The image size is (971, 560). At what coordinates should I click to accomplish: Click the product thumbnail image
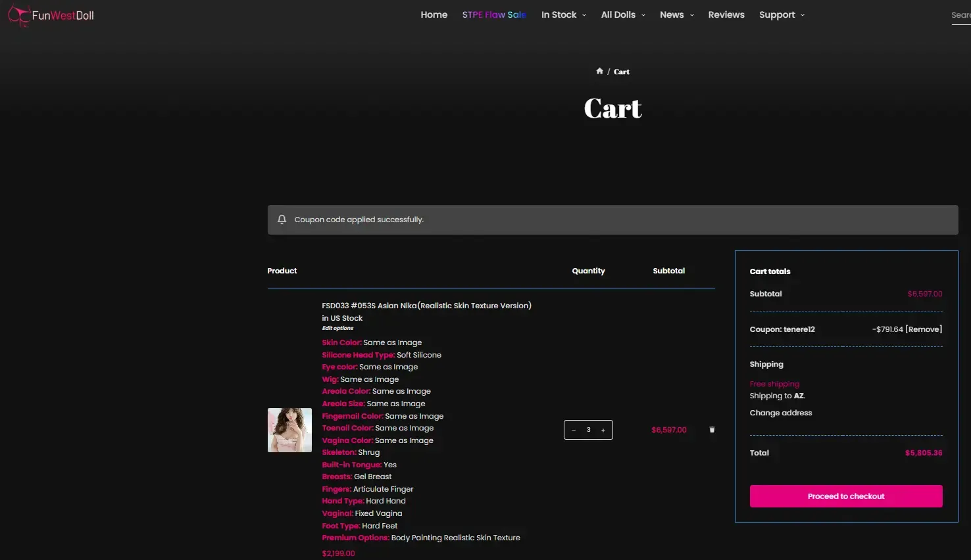pos(289,430)
